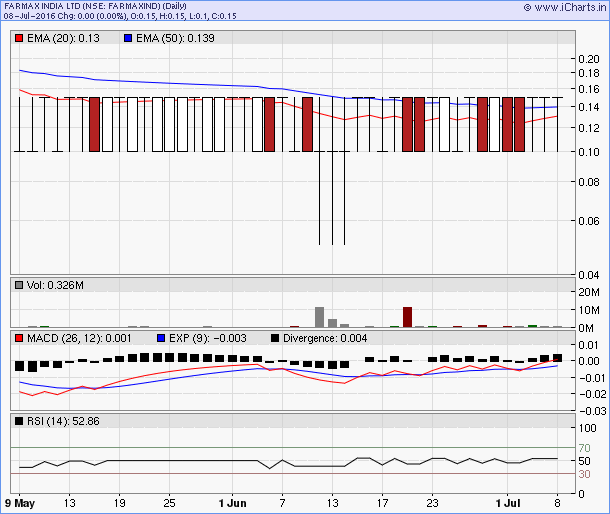Viewport: 610px width, 514px height.
Task: Click the RSI (14): 52.86 label
Action: [x=63, y=421]
